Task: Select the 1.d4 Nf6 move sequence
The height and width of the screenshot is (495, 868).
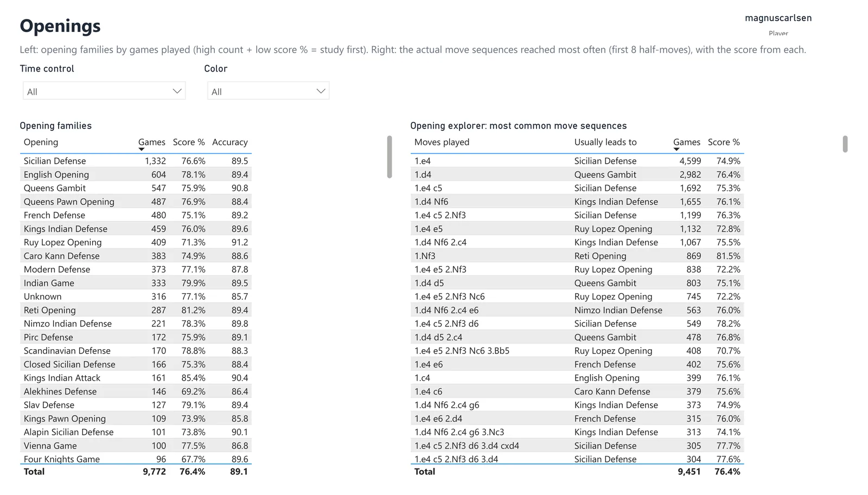Action: [577, 202]
